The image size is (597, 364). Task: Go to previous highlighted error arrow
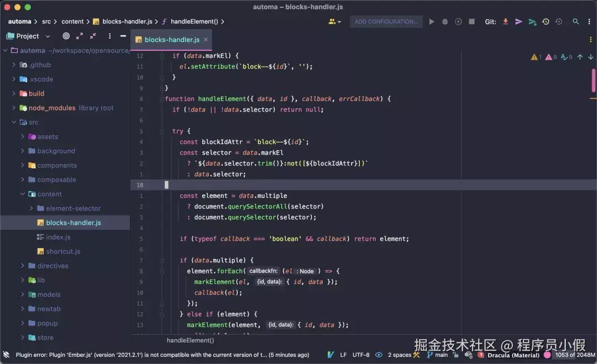point(580,57)
